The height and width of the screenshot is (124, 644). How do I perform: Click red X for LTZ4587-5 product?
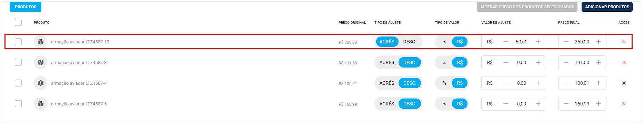tap(624, 104)
